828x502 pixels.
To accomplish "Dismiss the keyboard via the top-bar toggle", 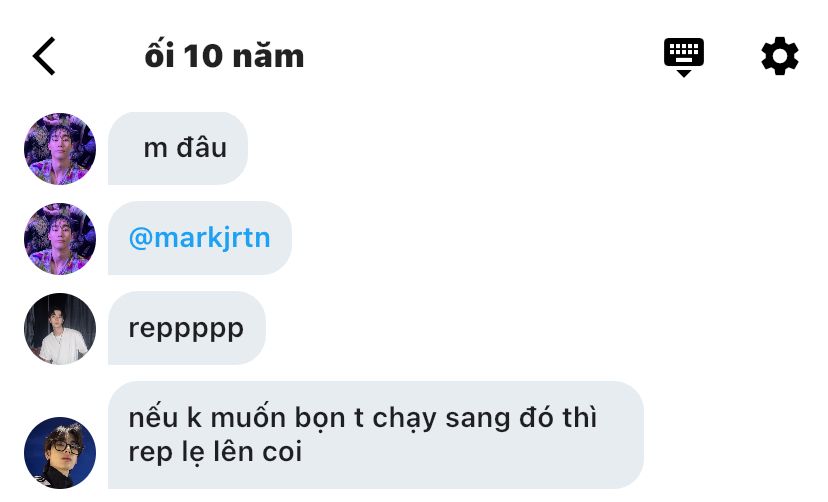I will point(684,56).
